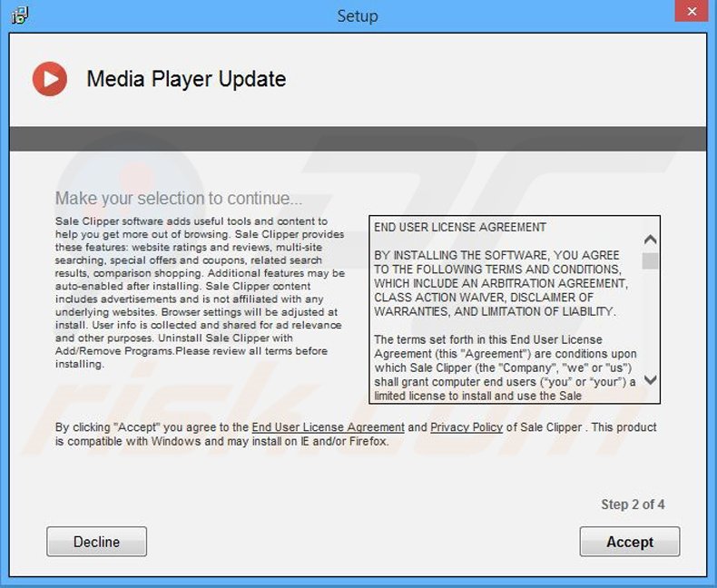Viewport: 717px width, 588px height.
Task: Click the red media player play icon
Action: (x=50, y=79)
